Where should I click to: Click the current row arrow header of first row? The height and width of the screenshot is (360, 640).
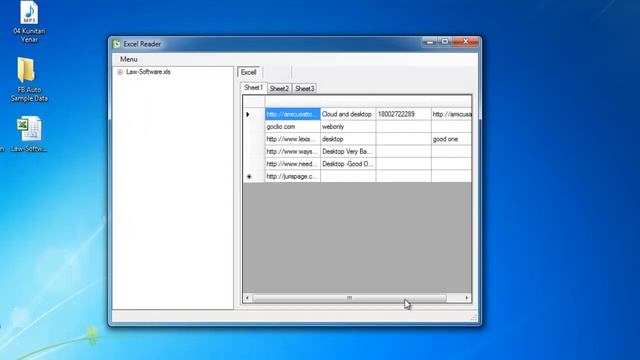point(254,114)
